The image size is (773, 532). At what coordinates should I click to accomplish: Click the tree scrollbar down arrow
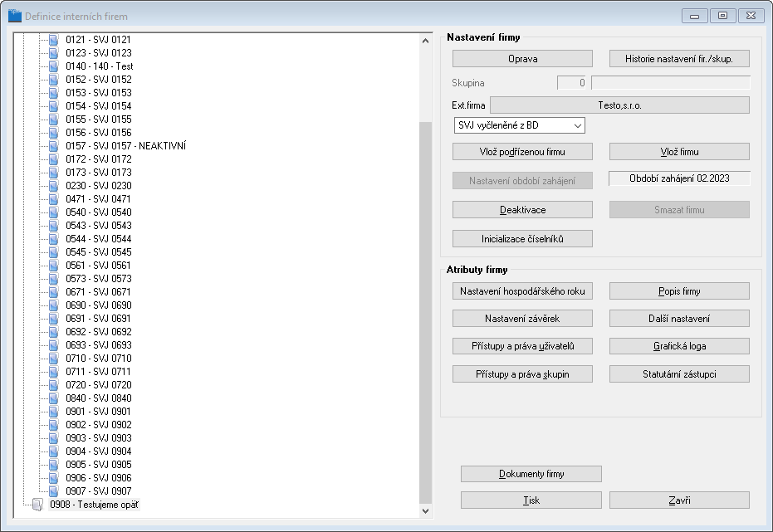coord(425,511)
